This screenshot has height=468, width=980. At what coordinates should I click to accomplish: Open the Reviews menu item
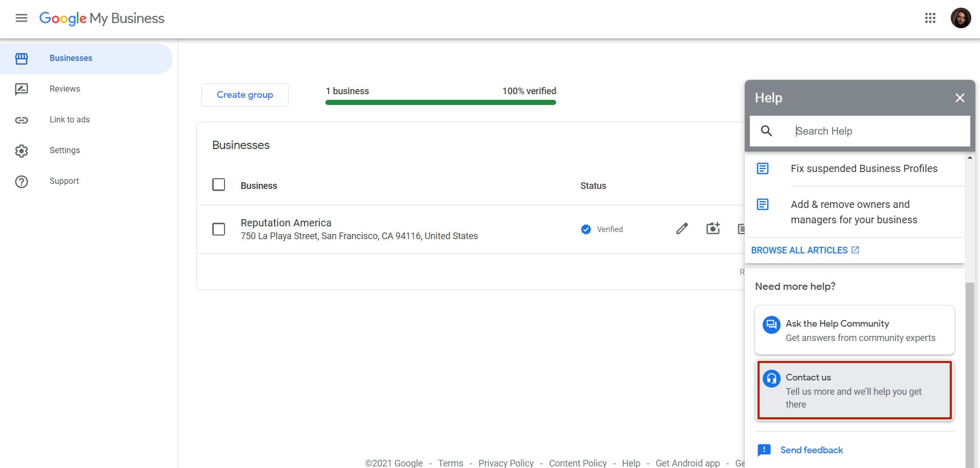[x=86, y=89]
